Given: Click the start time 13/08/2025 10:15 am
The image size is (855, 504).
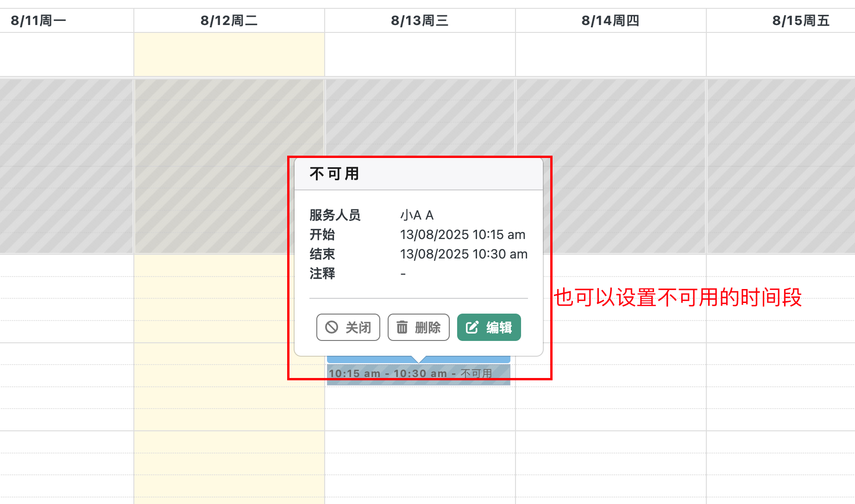Looking at the screenshot, I should 463,234.
